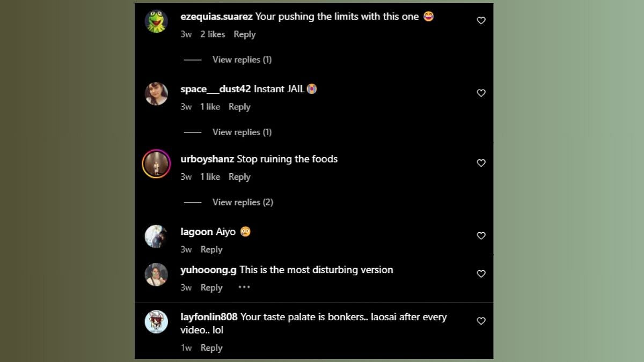Open ezequias.suarez's Kermit profile picture
The height and width of the screenshot is (362, 644).
[x=157, y=21]
